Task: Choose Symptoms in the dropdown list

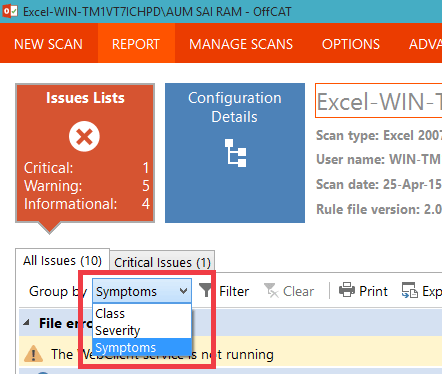Action: (x=142, y=347)
